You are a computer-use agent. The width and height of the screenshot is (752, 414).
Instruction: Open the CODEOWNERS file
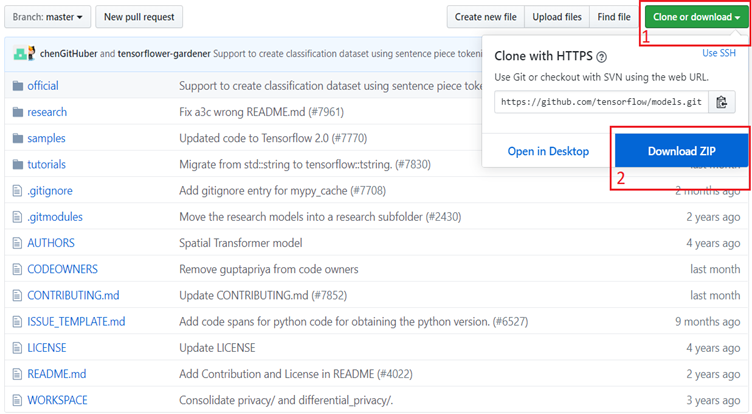coord(62,269)
